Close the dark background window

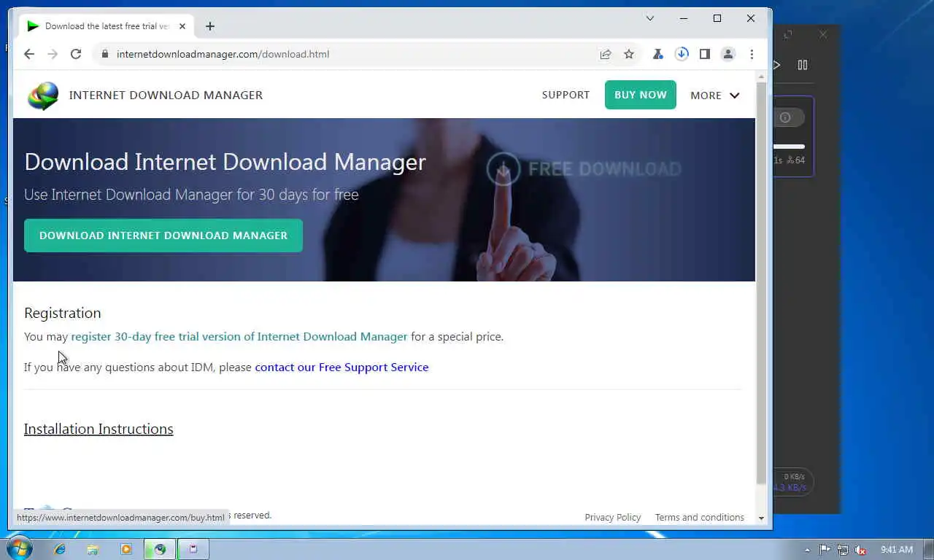pyautogui.click(x=823, y=34)
